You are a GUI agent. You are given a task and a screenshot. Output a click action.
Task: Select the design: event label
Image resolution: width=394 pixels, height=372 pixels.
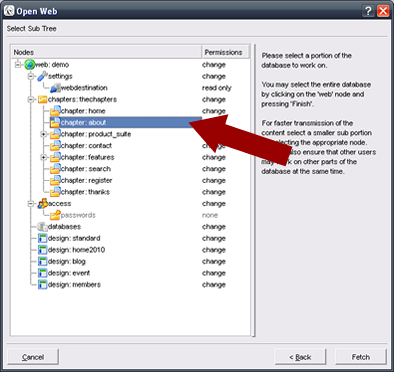(69, 273)
